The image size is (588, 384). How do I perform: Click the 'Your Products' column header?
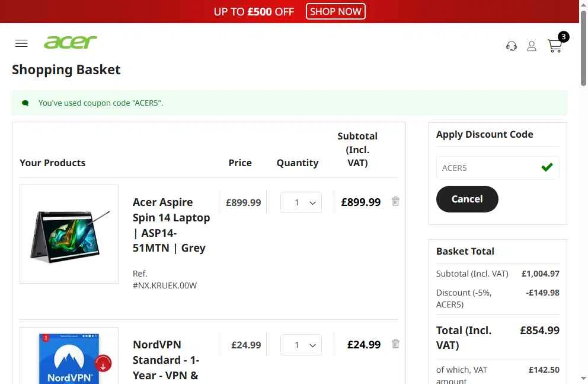(x=53, y=163)
